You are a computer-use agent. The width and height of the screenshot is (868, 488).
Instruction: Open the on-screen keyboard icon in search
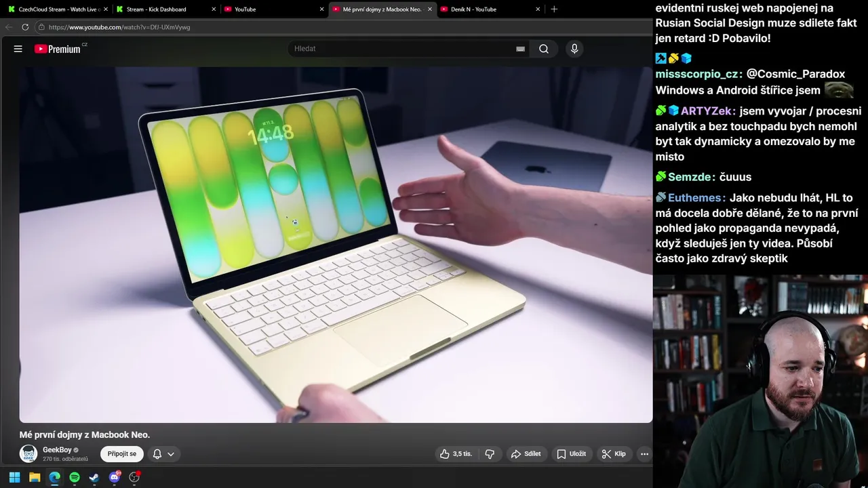coord(520,49)
